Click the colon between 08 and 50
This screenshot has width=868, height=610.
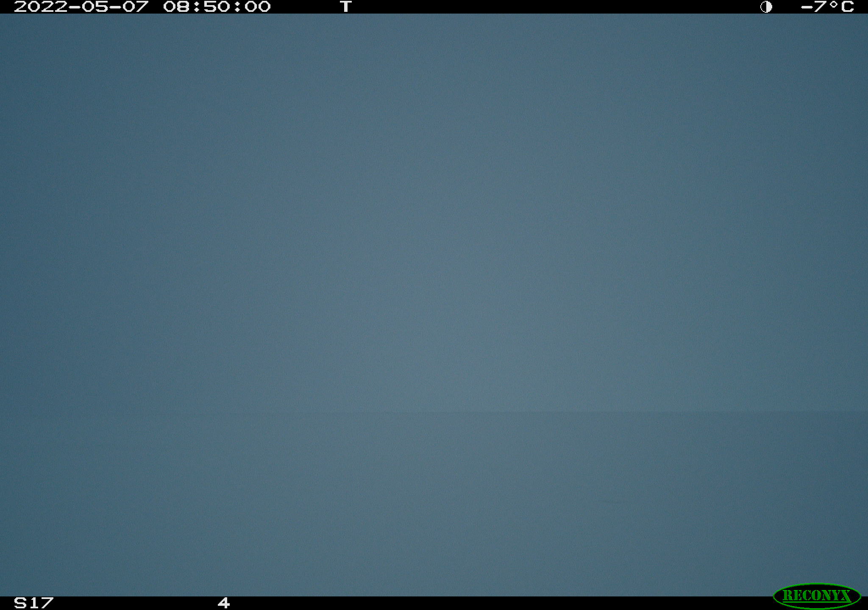click(196, 7)
